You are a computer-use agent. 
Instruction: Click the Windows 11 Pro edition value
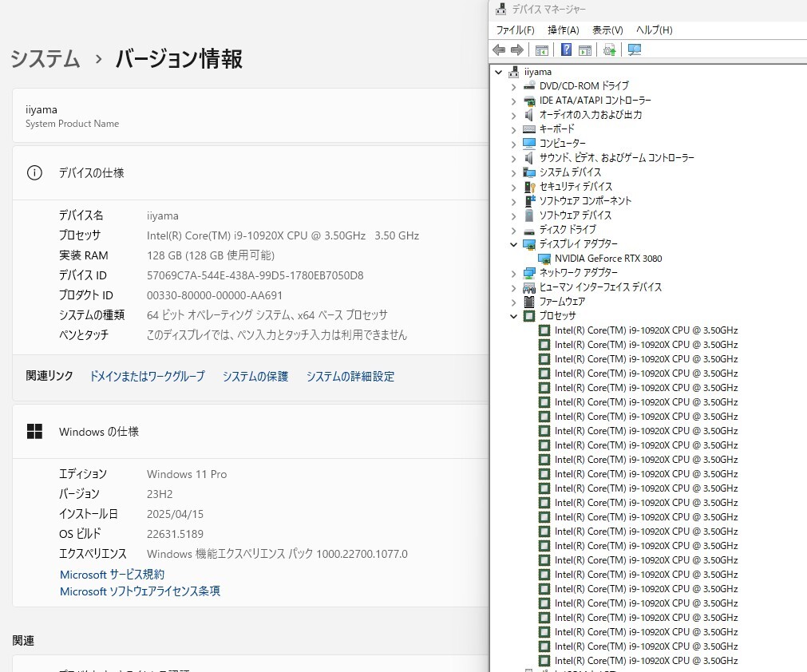pos(187,474)
